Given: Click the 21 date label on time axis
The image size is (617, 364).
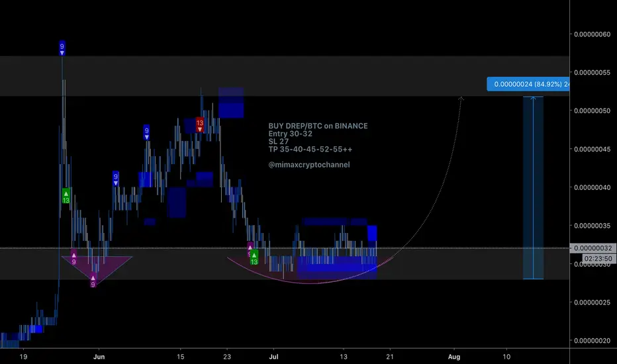Looking at the screenshot, I should click(389, 357).
